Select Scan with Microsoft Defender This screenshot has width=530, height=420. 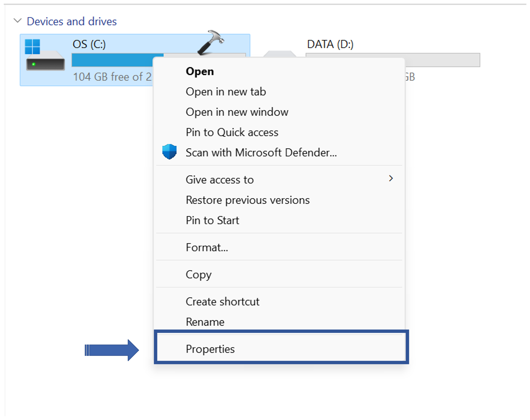[x=261, y=153]
